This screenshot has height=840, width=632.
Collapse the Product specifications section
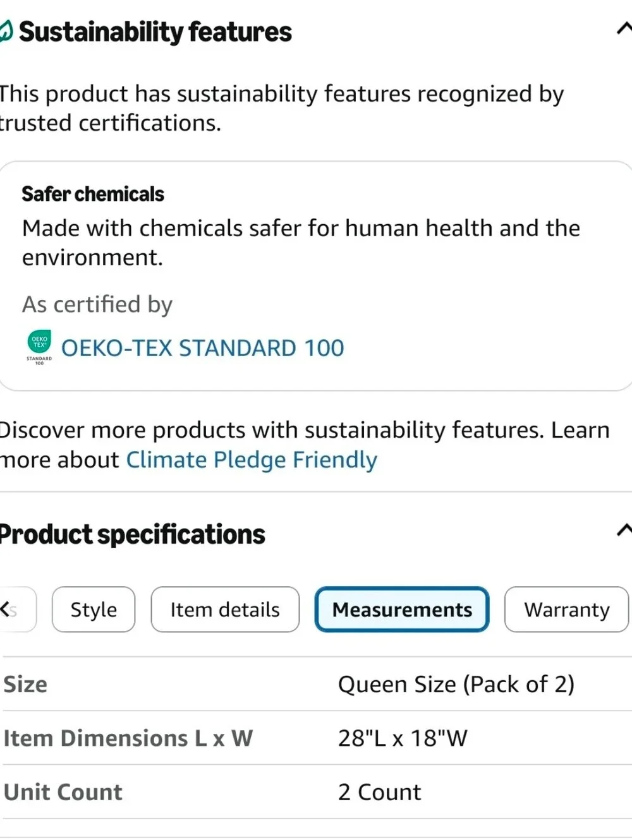pos(624,531)
